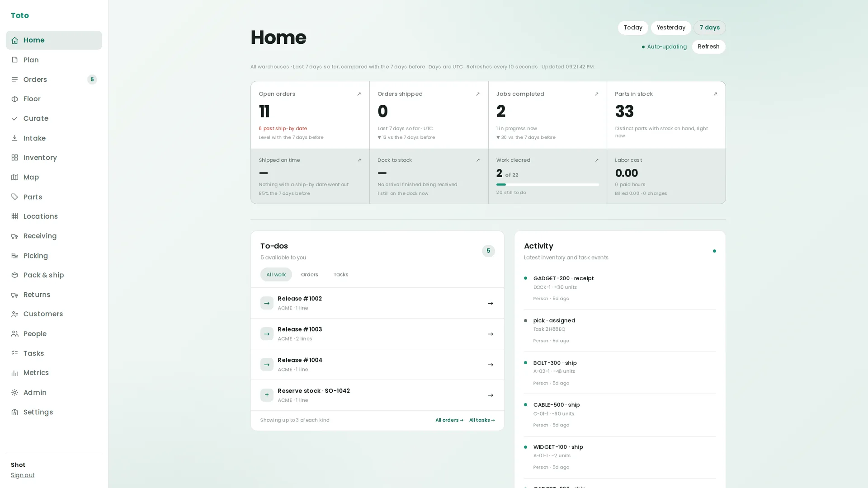This screenshot has width=868, height=488.
Task: Follow the All tasks link
Action: click(482, 420)
